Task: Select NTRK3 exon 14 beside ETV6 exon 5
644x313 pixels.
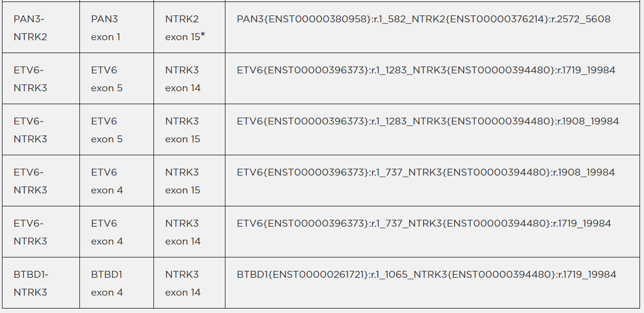Action: tap(183, 79)
